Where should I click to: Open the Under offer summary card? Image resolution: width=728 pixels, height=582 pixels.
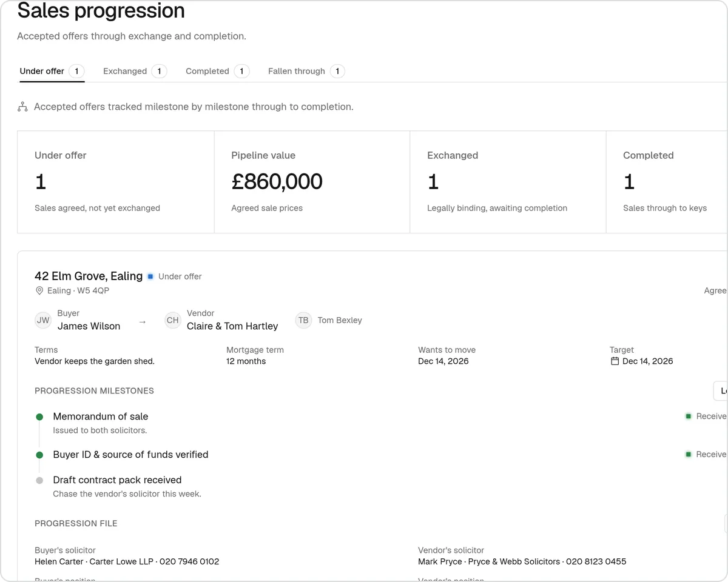pos(116,182)
